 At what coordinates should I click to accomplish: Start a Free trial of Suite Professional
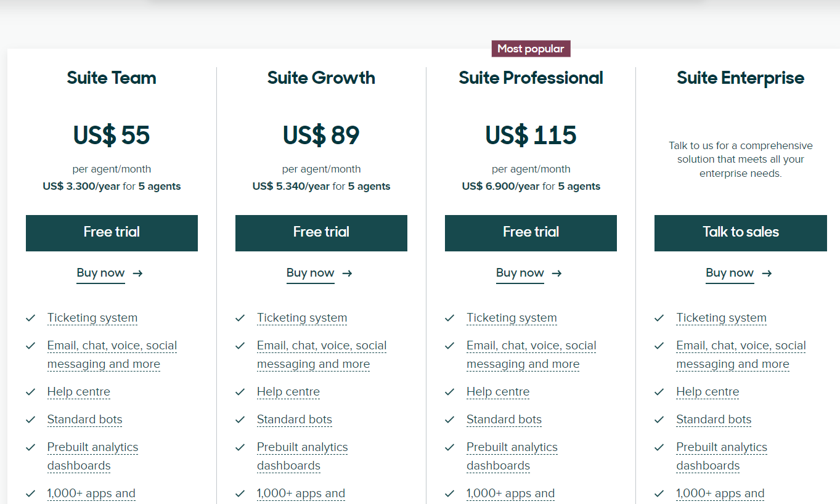pyautogui.click(x=531, y=233)
